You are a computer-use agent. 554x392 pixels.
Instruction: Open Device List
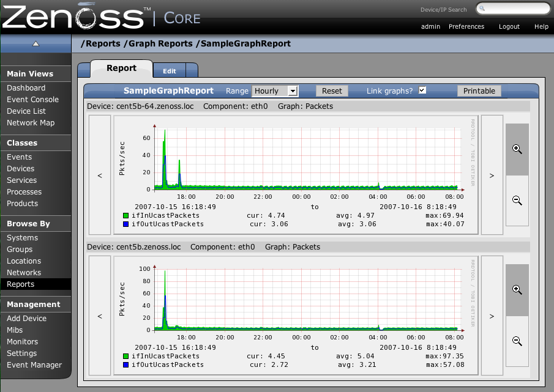coord(26,111)
